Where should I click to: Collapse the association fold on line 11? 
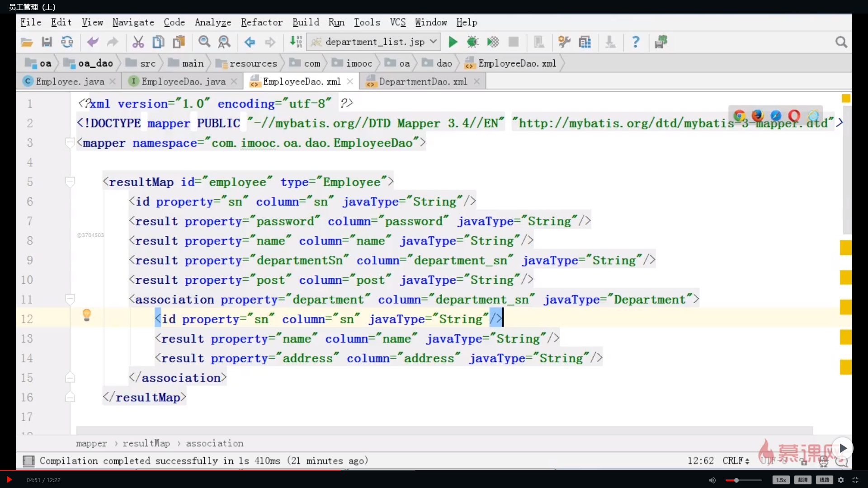point(70,299)
